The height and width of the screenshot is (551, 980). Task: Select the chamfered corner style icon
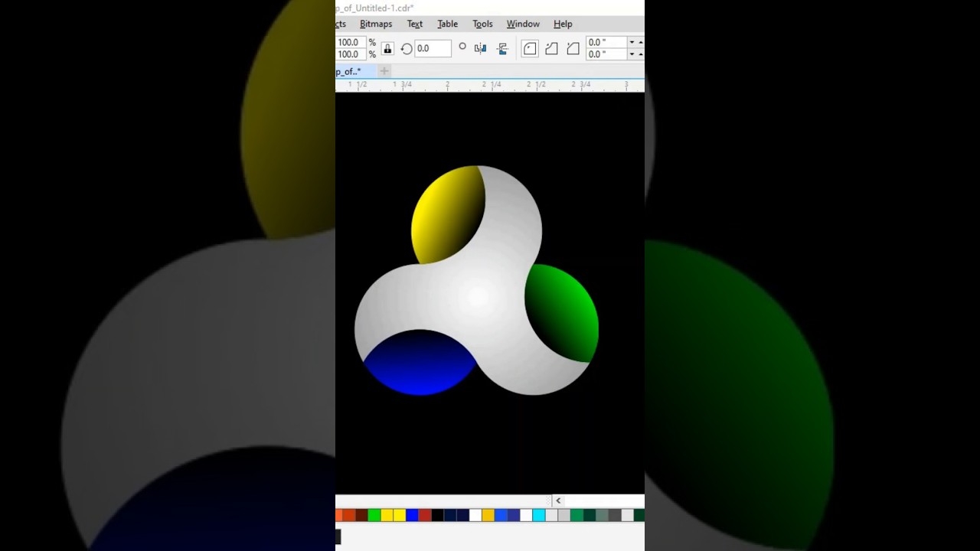573,48
